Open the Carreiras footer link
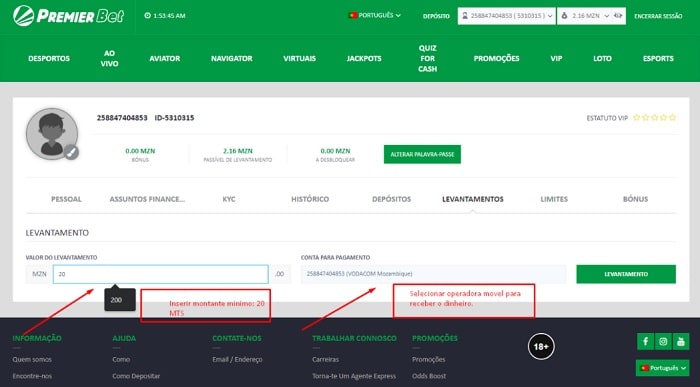This screenshot has width=700, height=387. [x=325, y=359]
